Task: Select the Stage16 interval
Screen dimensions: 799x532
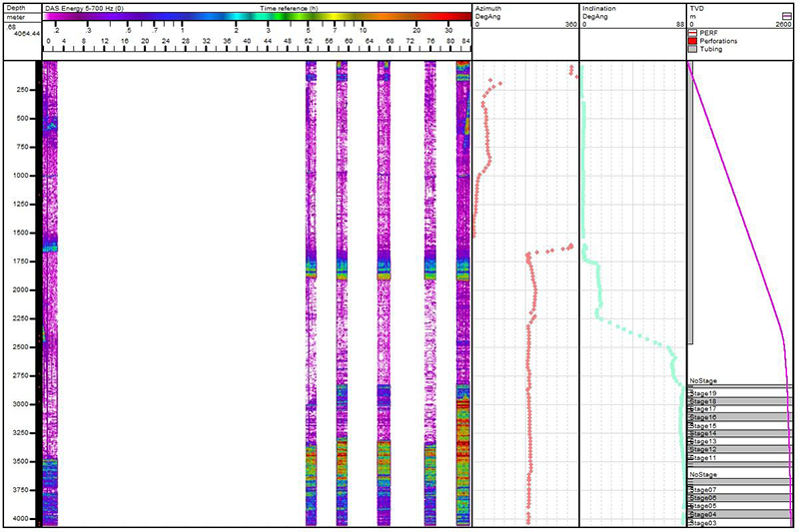Action: [x=740, y=417]
